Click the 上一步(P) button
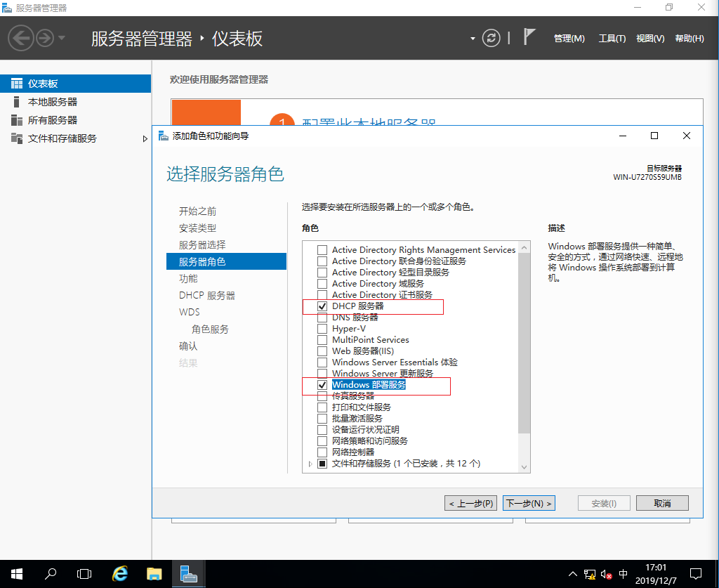The height and width of the screenshot is (588, 719). pyautogui.click(x=470, y=503)
